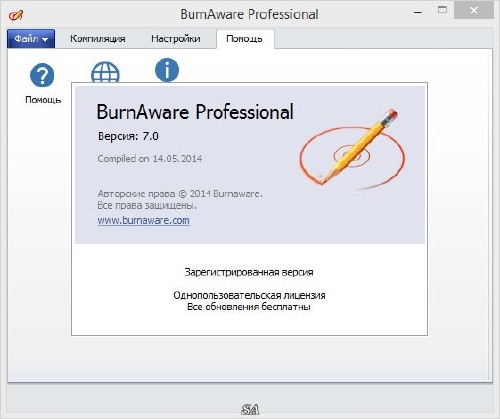
Task: Minimize the BurnAware Professional window
Action: [418, 12]
